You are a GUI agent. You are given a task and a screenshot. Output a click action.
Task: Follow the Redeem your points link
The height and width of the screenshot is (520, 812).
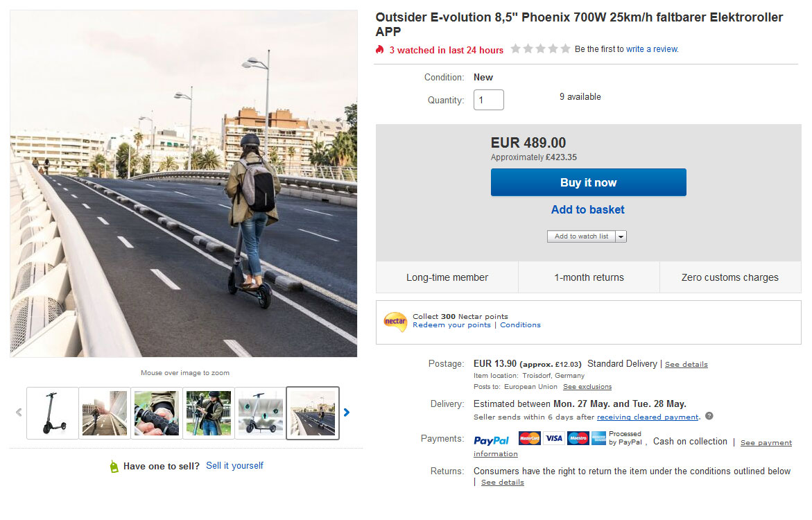coord(451,325)
